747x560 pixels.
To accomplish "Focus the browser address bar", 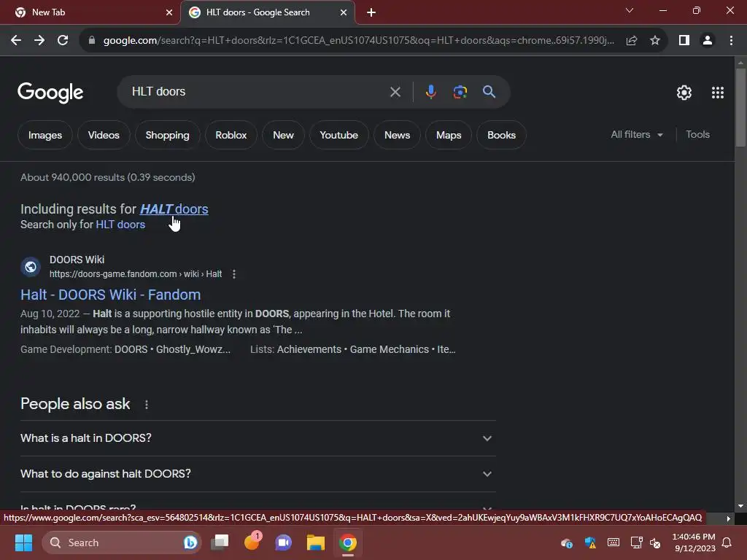I will coord(359,41).
